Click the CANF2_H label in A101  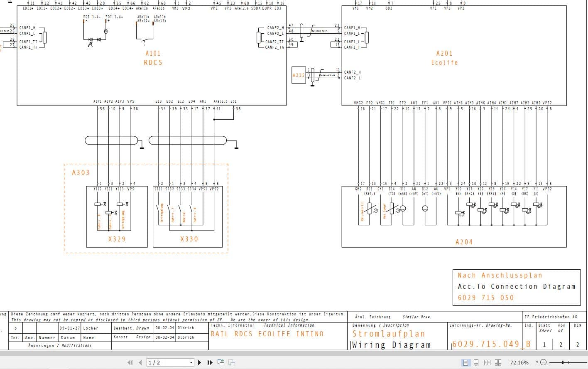pos(275,28)
